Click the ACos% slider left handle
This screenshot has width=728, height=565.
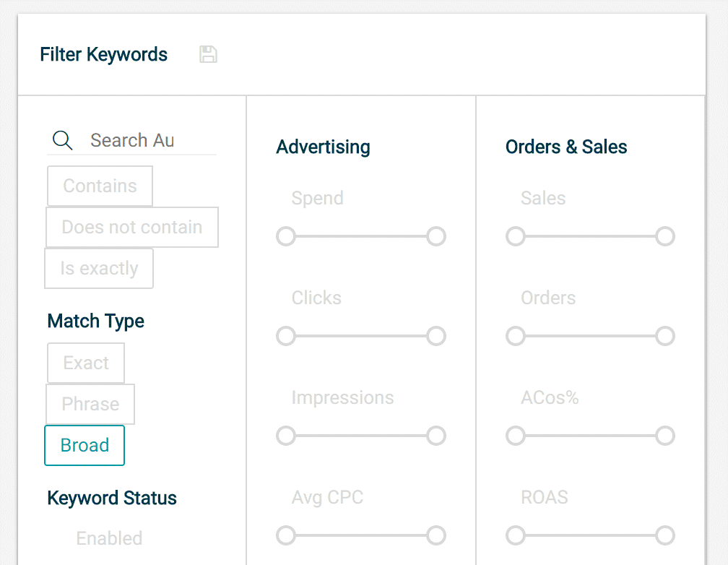pos(516,436)
